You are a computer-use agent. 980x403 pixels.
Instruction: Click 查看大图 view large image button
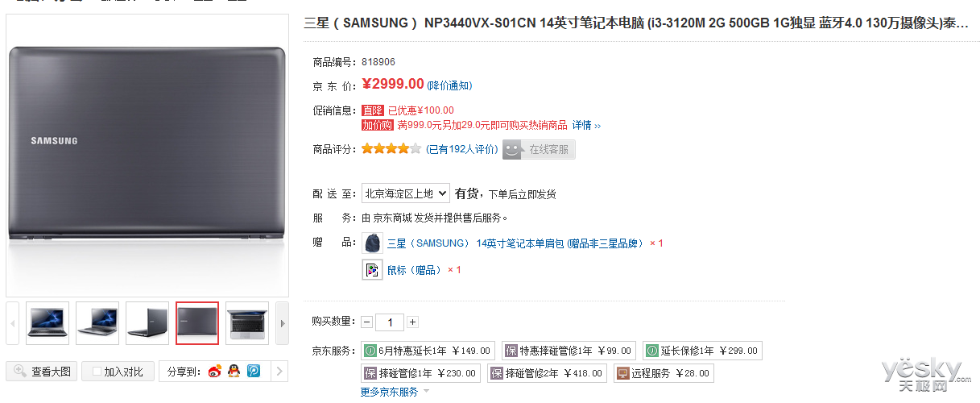point(42,372)
